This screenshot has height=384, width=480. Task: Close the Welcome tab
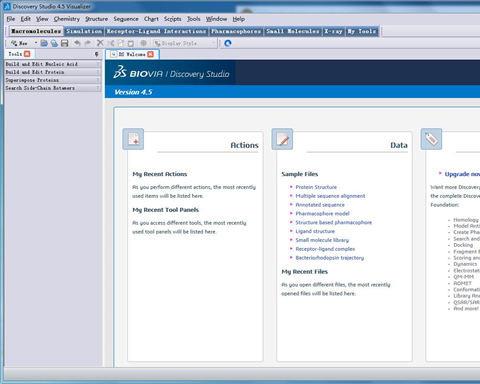tap(151, 54)
